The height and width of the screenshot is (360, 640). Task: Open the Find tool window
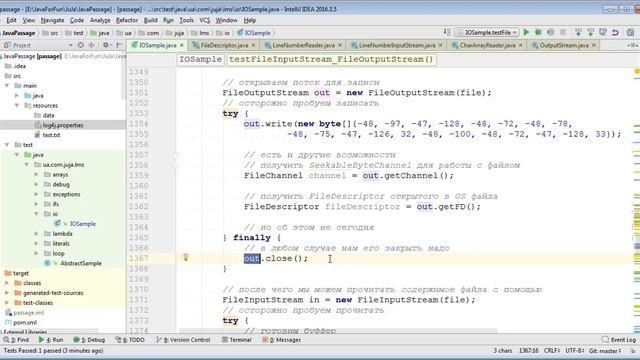(x=16, y=340)
